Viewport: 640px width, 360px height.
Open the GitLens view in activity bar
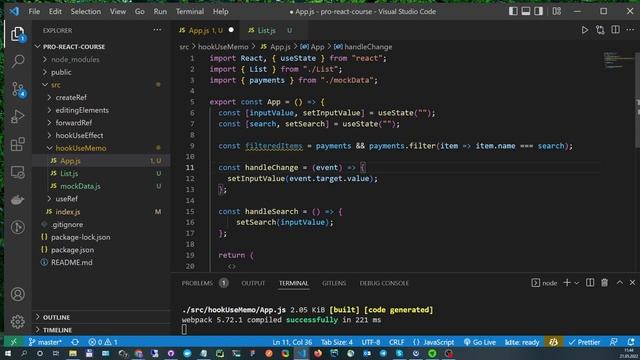(18, 227)
